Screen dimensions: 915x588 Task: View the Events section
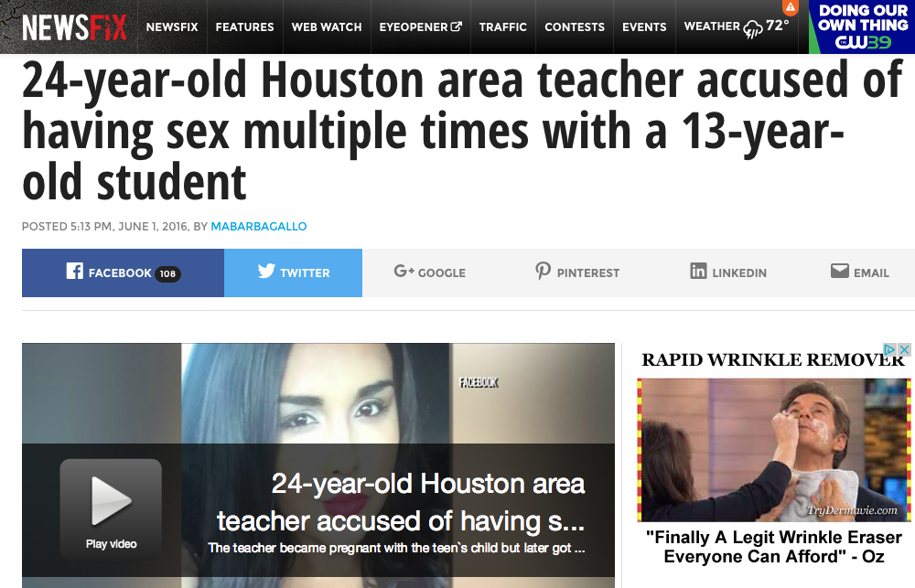pyautogui.click(x=644, y=27)
